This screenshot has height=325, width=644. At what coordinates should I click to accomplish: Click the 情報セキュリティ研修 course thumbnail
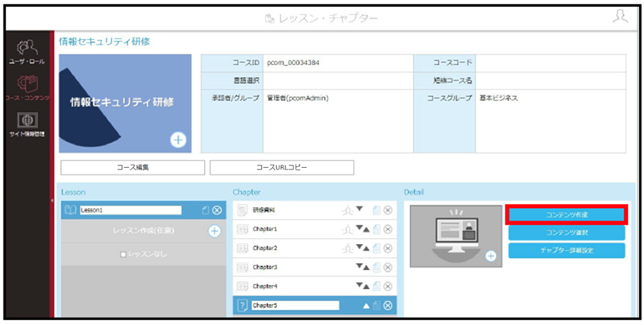[x=125, y=104]
